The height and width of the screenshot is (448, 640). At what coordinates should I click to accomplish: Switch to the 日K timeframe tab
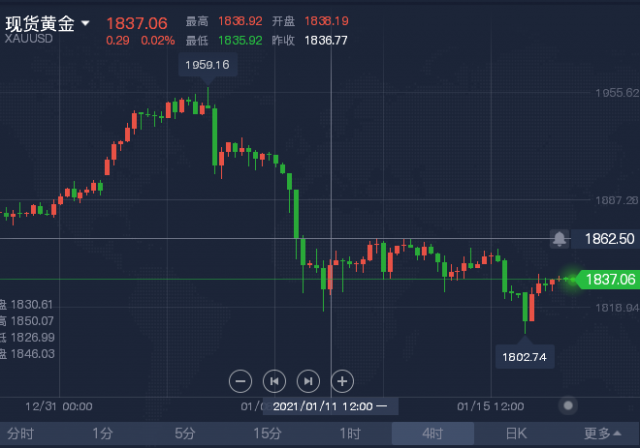point(516,433)
